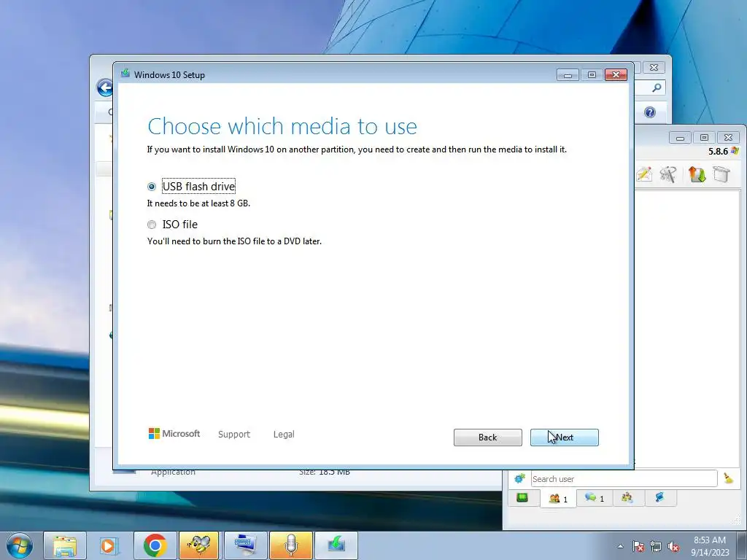Open Google Chrome from the taskbar
Screen dimensions: 747x560
click(155, 545)
